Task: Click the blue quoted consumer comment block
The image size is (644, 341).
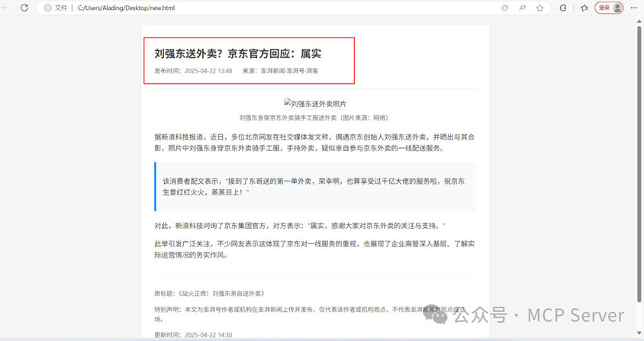Action: click(x=315, y=187)
